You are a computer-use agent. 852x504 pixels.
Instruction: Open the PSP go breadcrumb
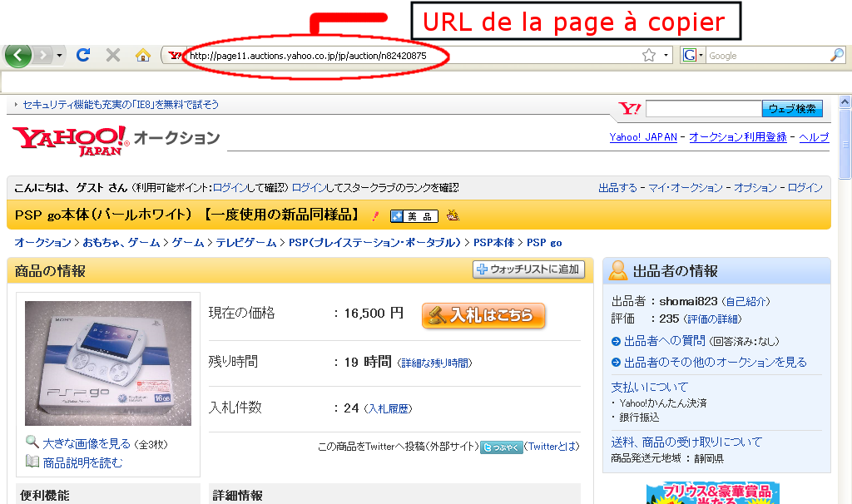point(544,242)
